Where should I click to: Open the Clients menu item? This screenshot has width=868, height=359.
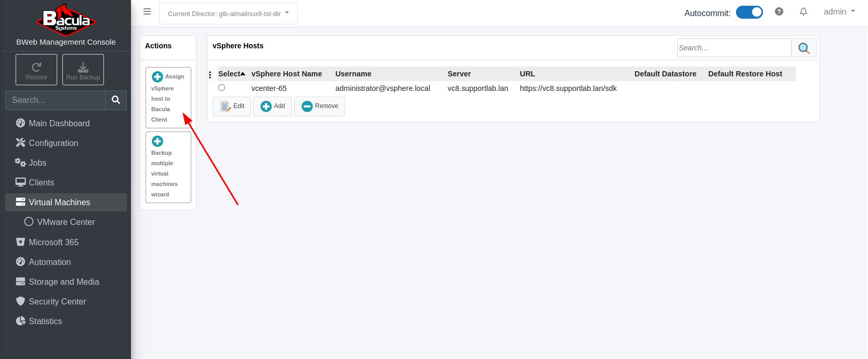66,182
